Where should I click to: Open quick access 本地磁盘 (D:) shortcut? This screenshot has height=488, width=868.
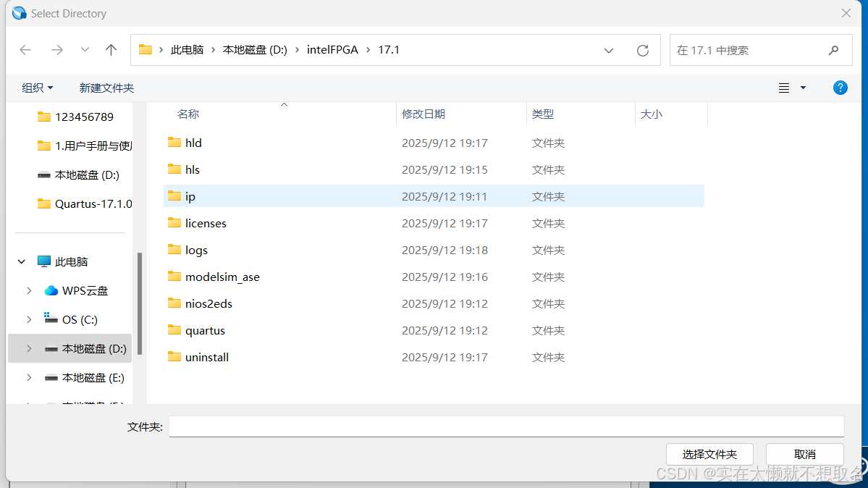coord(78,175)
